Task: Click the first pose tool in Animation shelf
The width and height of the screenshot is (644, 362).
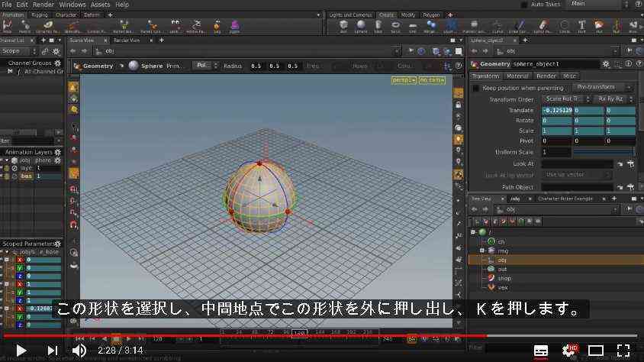Action: [7, 25]
